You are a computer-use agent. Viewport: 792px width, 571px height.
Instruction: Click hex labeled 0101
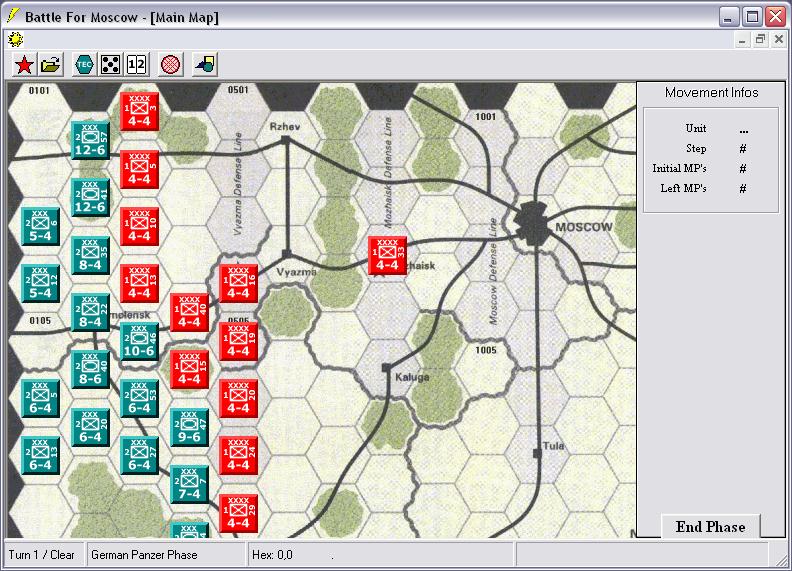coord(39,111)
